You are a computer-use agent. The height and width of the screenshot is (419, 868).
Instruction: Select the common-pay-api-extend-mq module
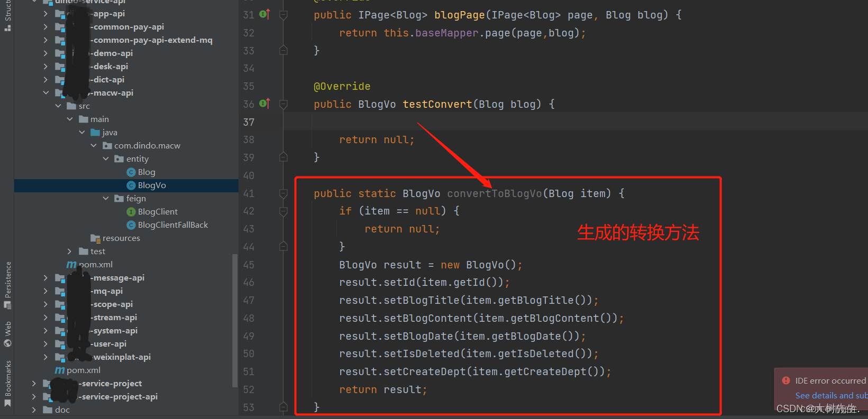pyautogui.click(x=151, y=40)
